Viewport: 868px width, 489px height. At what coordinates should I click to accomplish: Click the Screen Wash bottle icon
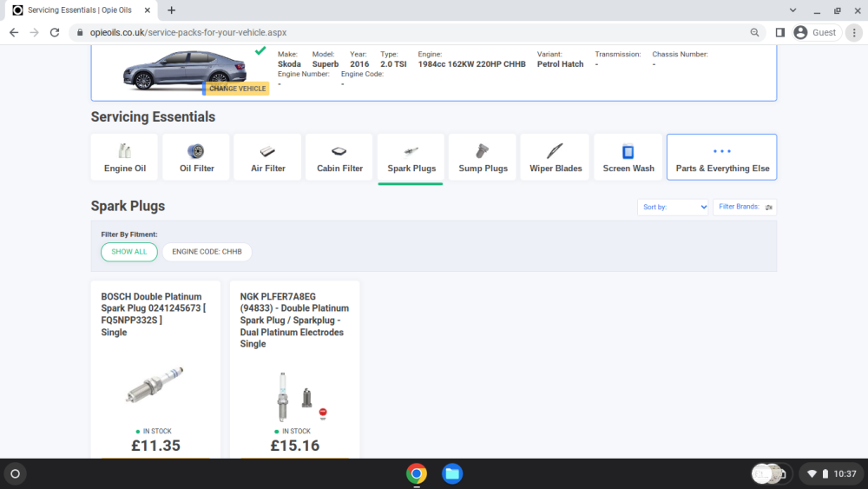(x=628, y=151)
